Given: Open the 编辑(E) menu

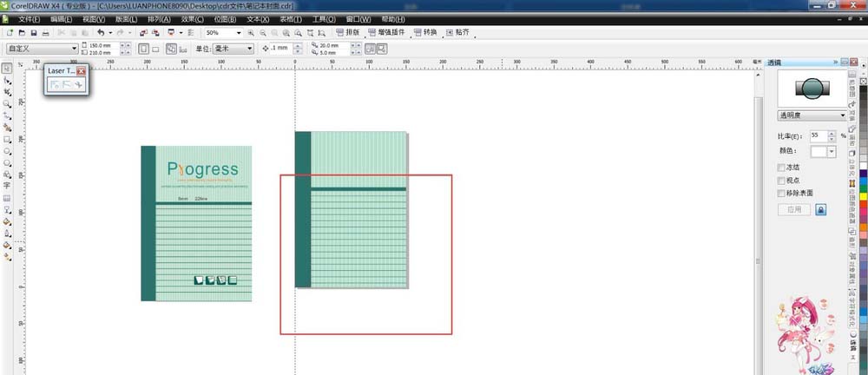Looking at the screenshot, I should point(61,19).
